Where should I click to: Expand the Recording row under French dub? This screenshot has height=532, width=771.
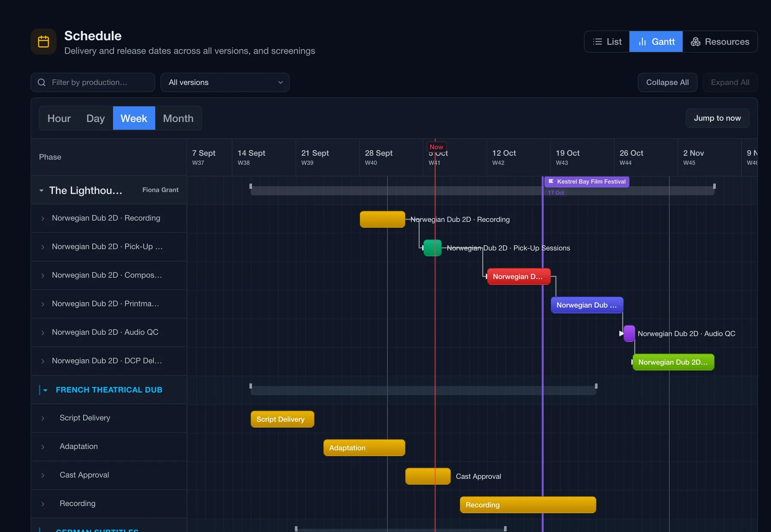tap(43, 504)
